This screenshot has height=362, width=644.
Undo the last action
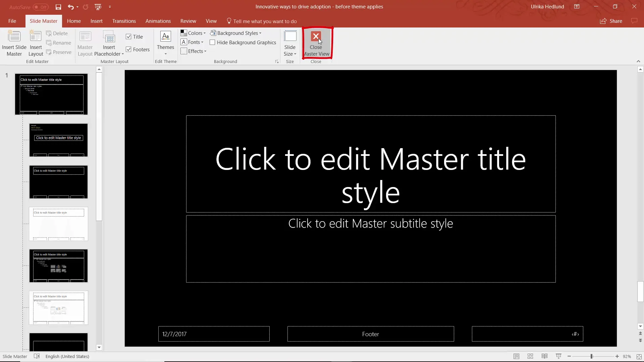point(70,7)
